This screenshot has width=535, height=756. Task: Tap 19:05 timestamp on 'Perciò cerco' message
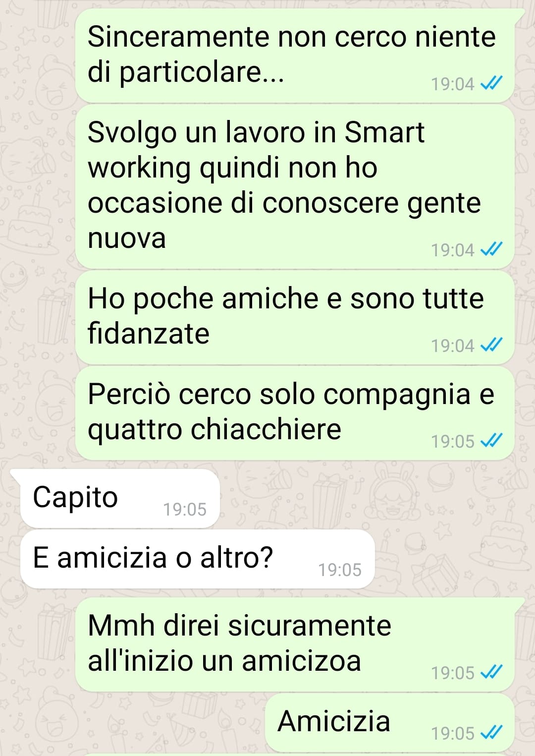click(x=452, y=441)
